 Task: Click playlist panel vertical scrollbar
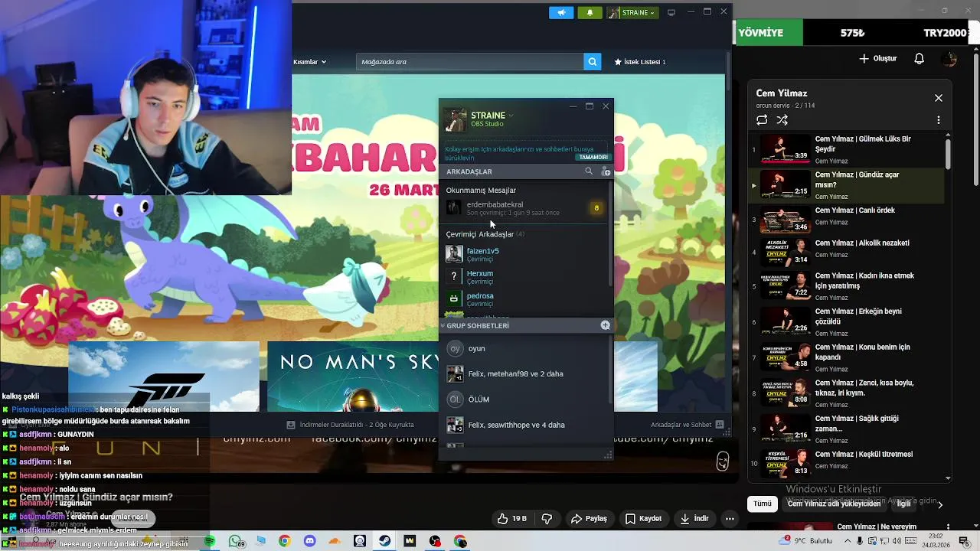[x=948, y=153]
